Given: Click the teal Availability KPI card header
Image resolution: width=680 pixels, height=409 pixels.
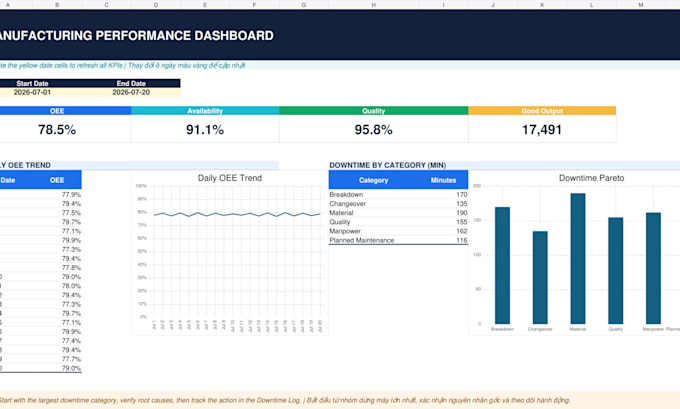Looking at the screenshot, I should (205, 111).
